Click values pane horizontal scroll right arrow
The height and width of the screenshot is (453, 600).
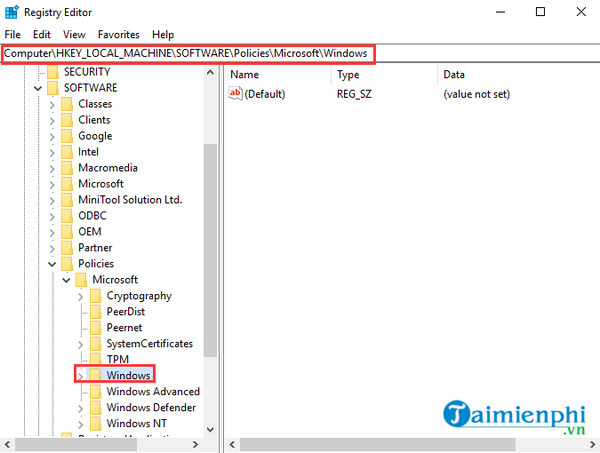(x=592, y=445)
